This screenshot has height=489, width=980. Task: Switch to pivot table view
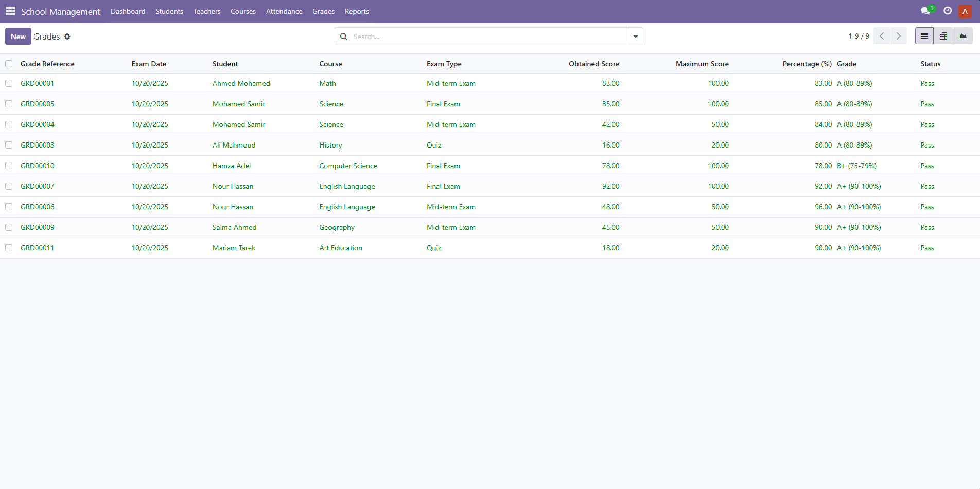(943, 36)
